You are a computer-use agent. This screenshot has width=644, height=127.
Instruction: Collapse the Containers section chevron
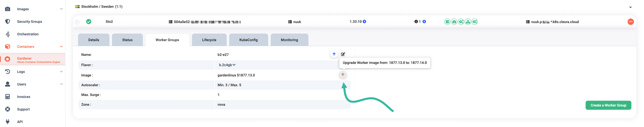[x=61, y=46]
